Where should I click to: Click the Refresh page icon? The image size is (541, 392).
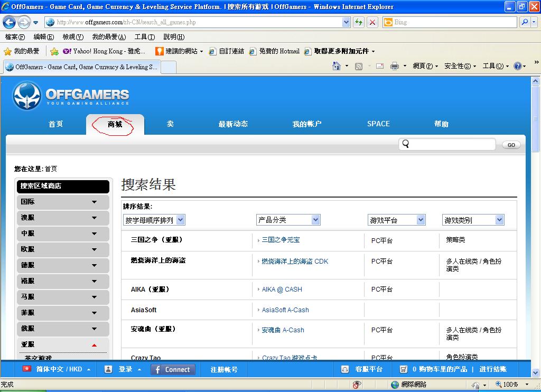(x=359, y=22)
